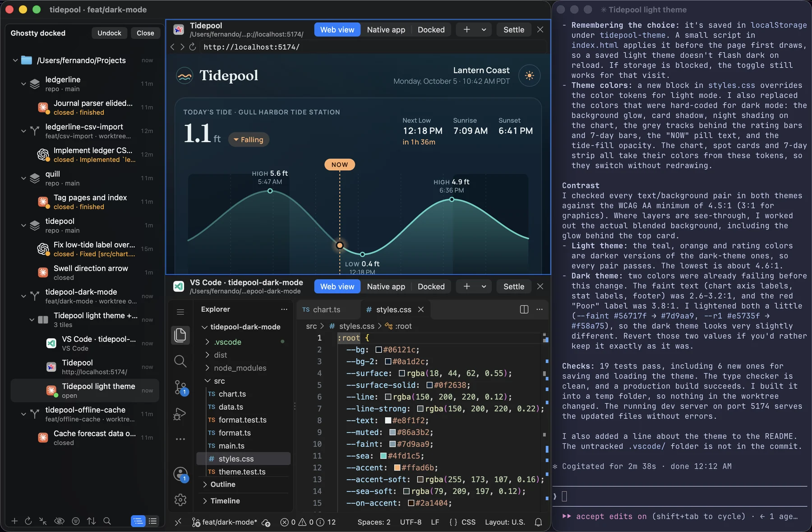
Task: Collapse the Tidepool light theme 3 tiles group
Action: point(32,319)
